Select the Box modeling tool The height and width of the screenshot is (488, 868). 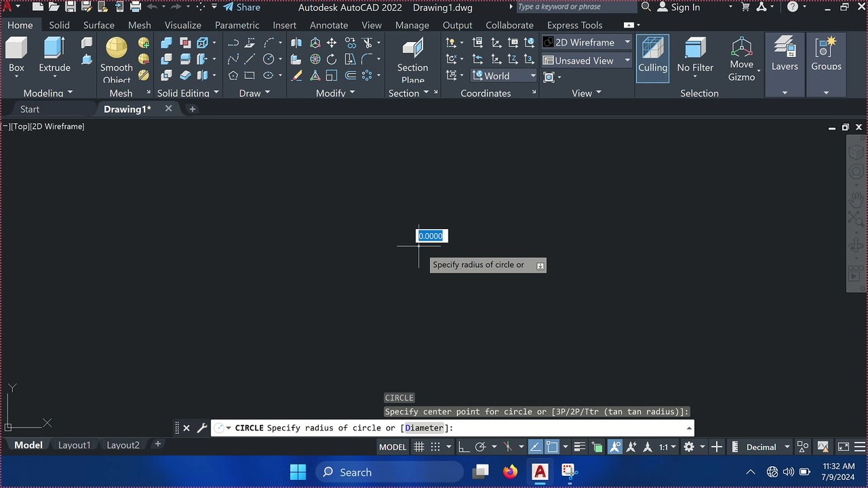click(16, 56)
